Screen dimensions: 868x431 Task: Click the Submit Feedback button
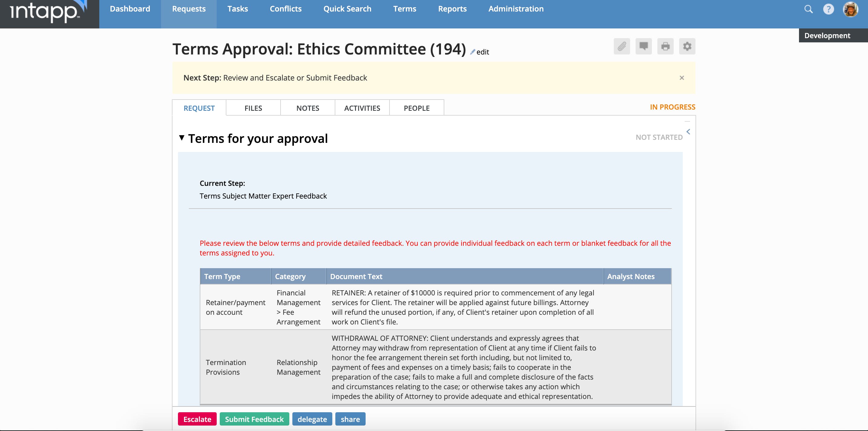click(254, 419)
